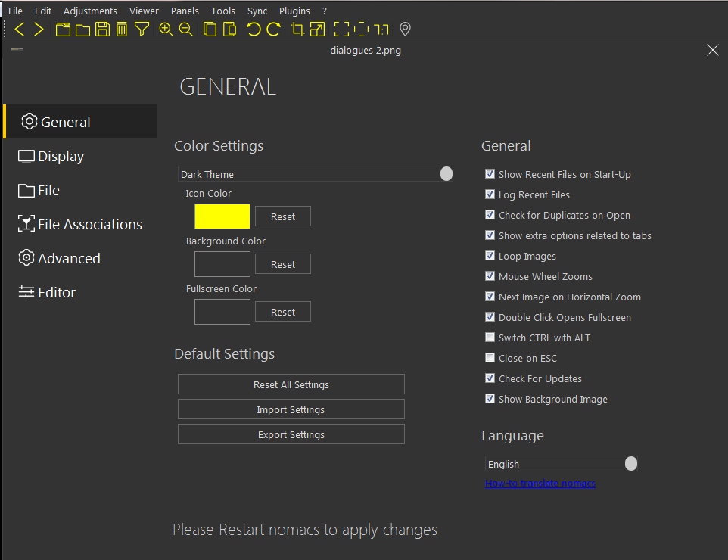Toggle Show extra options related to tabs

pos(490,235)
